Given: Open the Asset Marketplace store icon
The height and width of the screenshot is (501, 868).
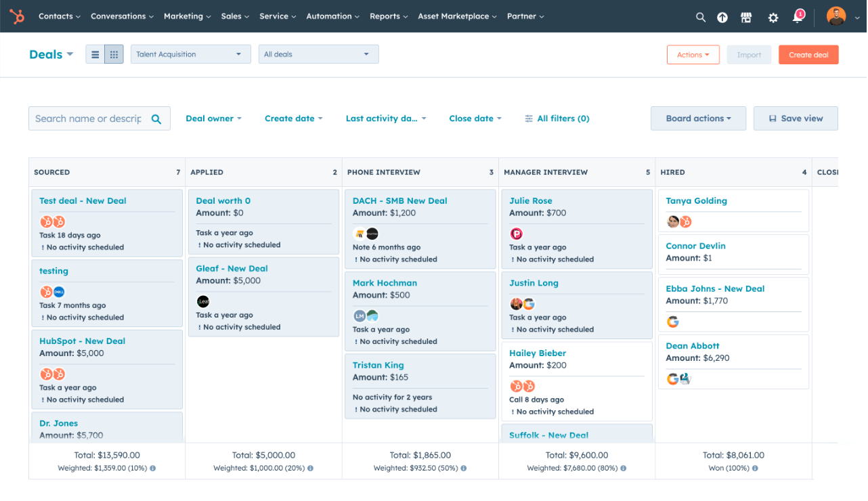Looking at the screenshot, I should pos(745,16).
